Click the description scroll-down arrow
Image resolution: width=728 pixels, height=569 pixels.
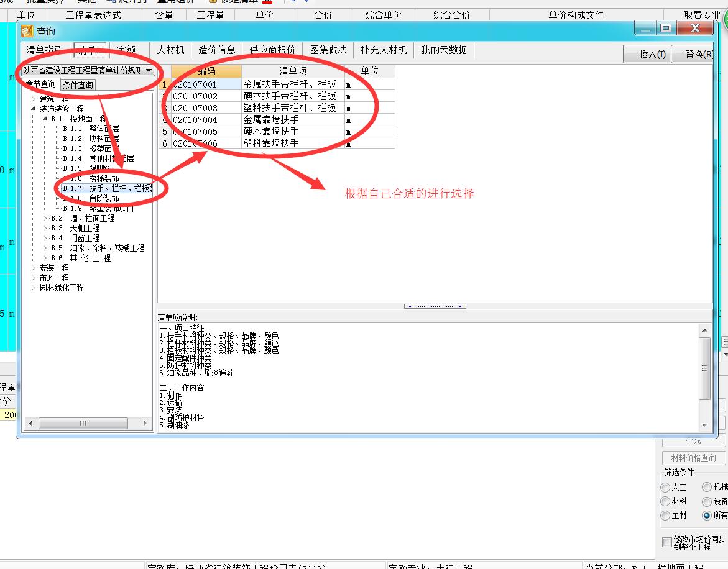tap(704, 425)
